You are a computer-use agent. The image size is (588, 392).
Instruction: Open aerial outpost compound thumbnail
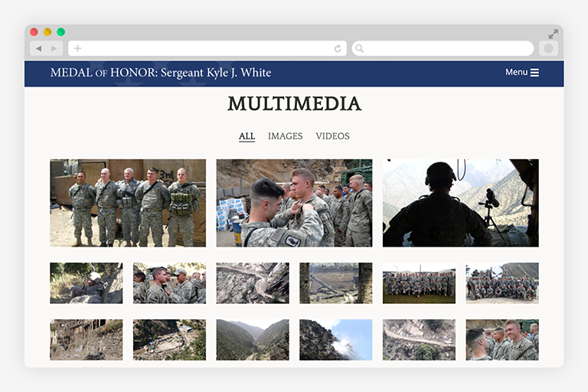click(169, 340)
